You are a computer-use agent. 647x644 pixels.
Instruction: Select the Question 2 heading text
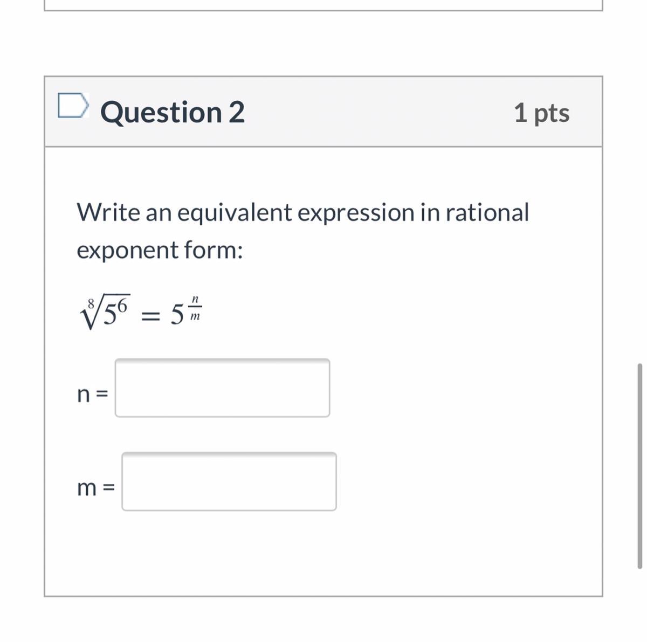(x=173, y=112)
